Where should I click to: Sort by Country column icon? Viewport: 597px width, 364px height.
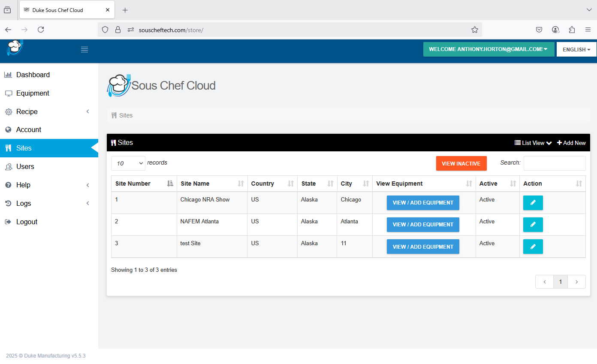click(291, 184)
